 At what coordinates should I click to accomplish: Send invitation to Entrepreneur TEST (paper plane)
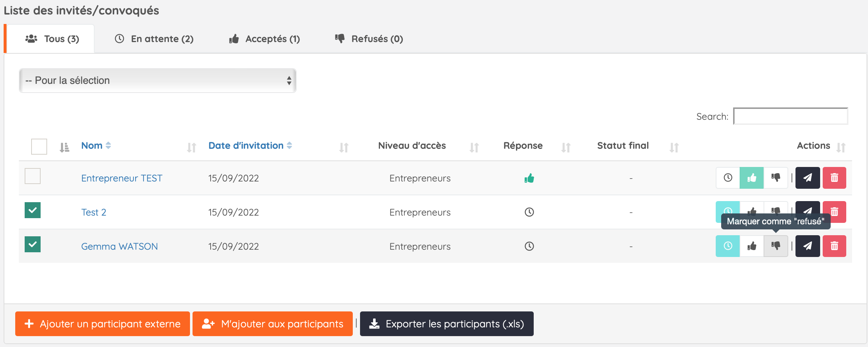[x=807, y=178]
